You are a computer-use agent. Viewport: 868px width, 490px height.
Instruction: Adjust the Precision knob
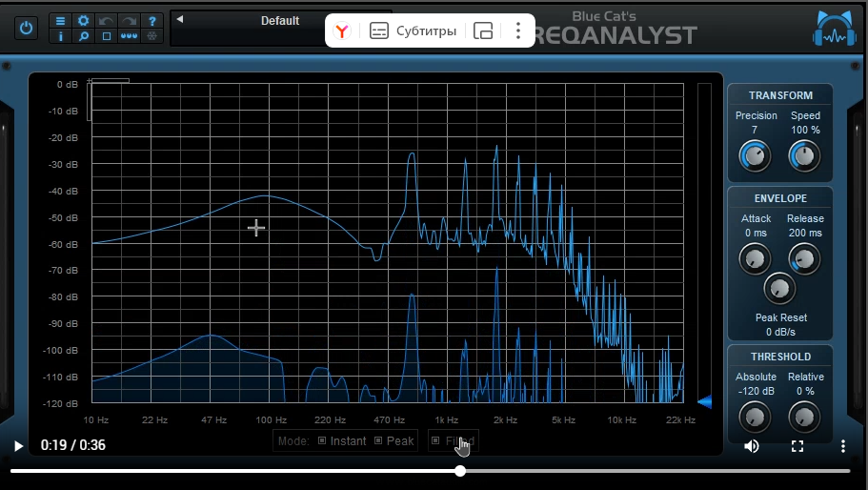click(755, 155)
